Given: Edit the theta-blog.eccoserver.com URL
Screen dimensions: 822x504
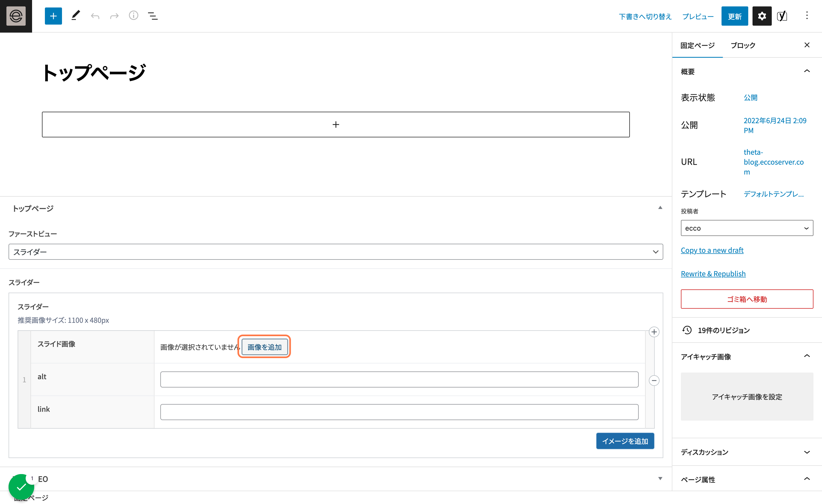Looking at the screenshot, I should click(x=774, y=162).
